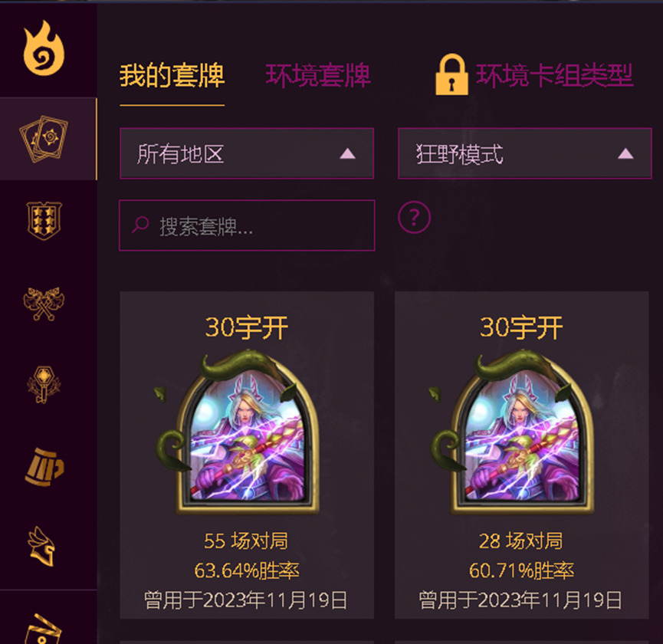Open the winged helmet sidebar icon
This screenshot has width=663, height=644.
point(42,547)
